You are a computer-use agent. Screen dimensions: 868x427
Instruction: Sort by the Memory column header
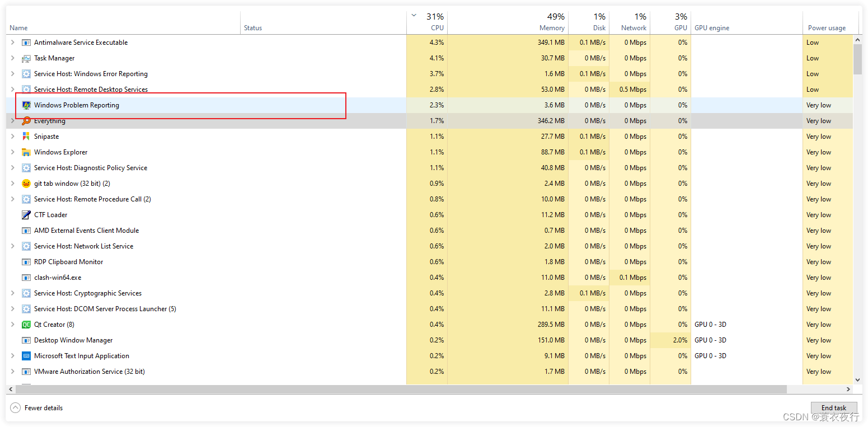tap(508, 22)
